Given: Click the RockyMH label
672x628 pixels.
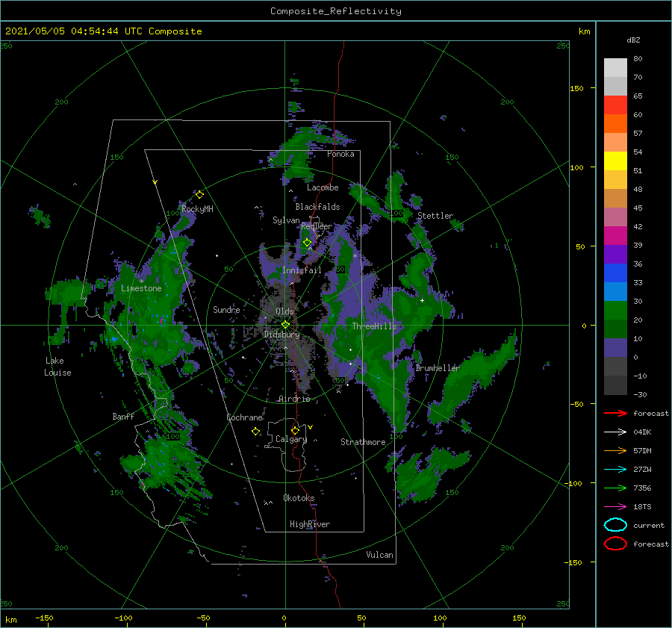Looking at the screenshot, I should coord(197,209).
